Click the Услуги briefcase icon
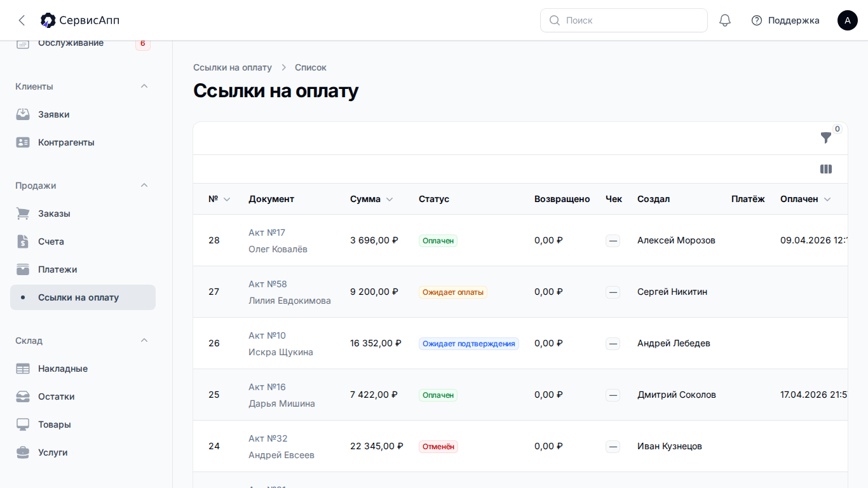This screenshot has width=868, height=488. click(x=23, y=452)
